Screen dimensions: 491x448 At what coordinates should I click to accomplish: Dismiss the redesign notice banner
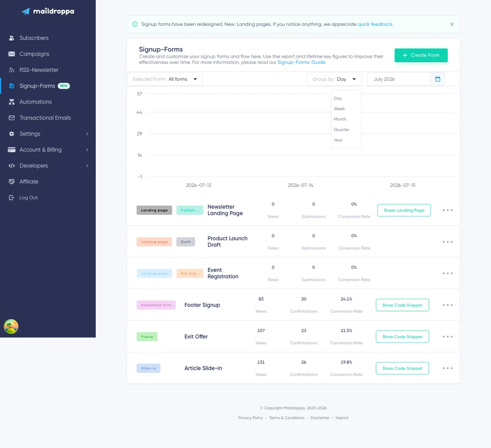452,24
